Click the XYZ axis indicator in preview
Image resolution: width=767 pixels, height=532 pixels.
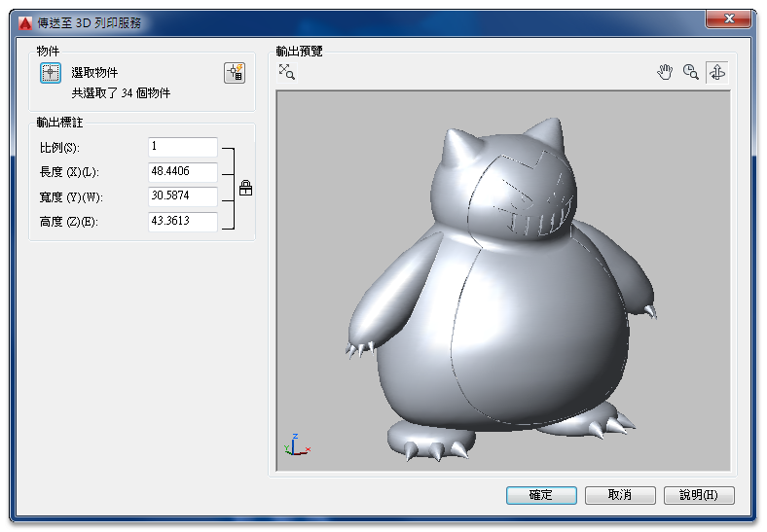tap(297, 444)
